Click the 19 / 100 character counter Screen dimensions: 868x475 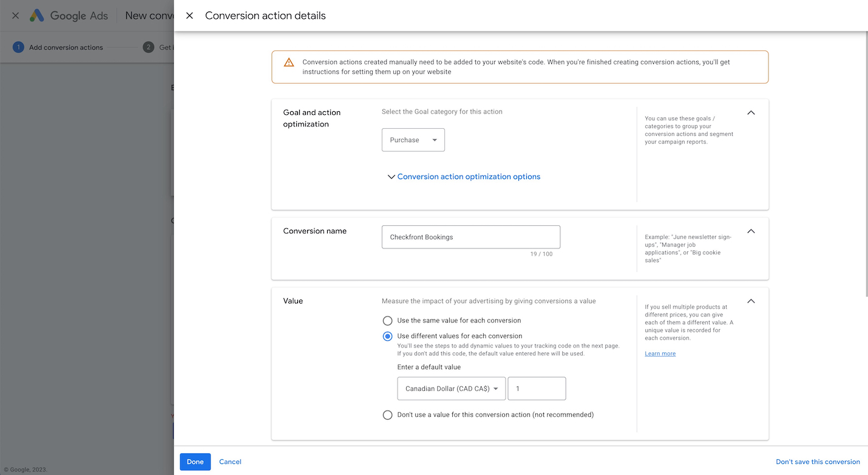541,254
